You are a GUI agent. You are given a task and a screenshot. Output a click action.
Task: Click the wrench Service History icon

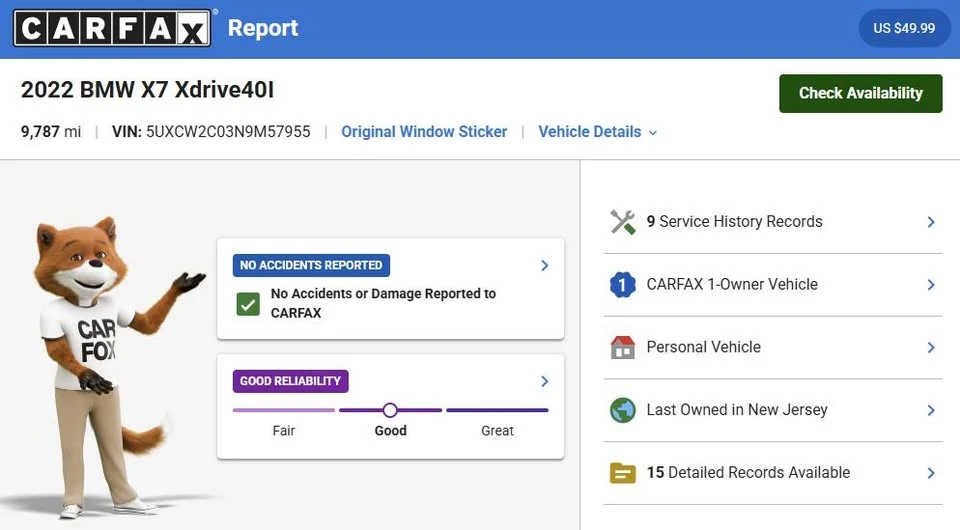coord(623,222)
